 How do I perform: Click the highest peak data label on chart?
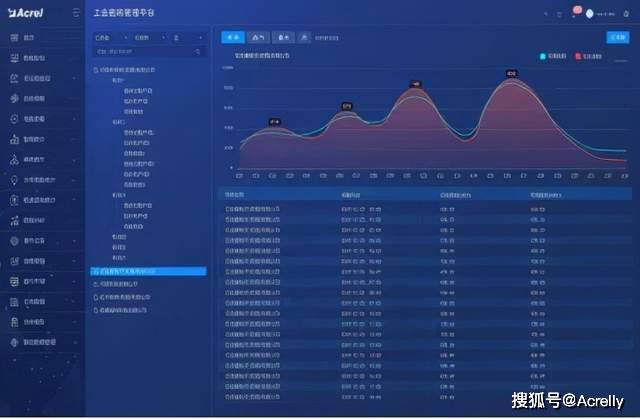coord(511,73)
